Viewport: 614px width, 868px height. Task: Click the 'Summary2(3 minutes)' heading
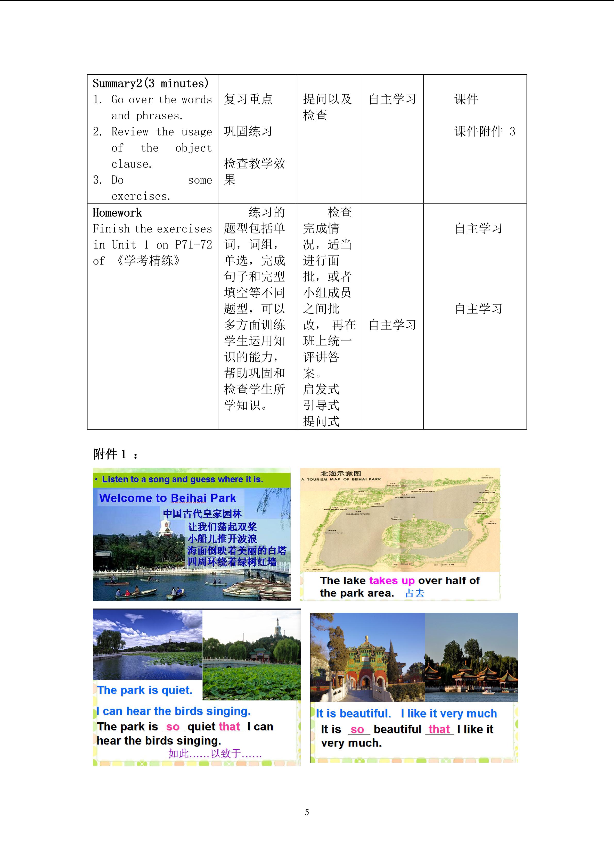[151, 83]
